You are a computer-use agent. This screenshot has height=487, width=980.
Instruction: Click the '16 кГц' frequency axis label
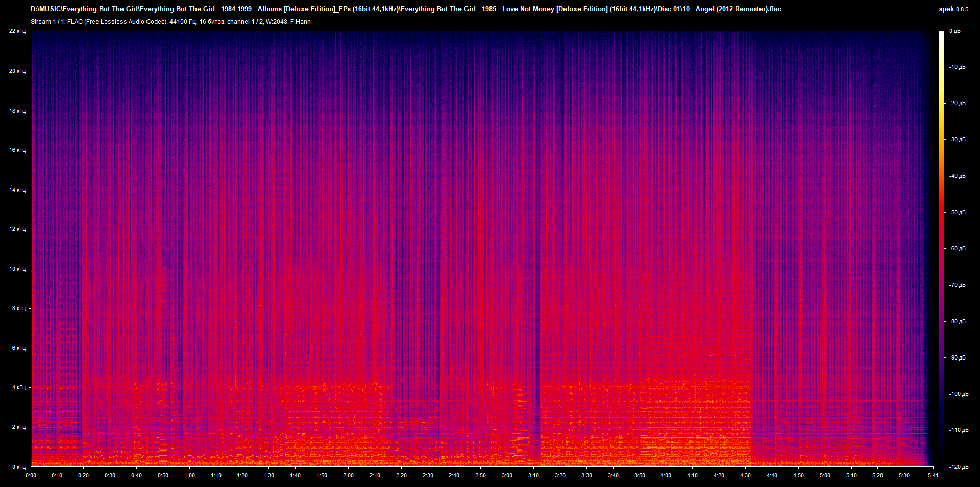click(x=17, y=150)
